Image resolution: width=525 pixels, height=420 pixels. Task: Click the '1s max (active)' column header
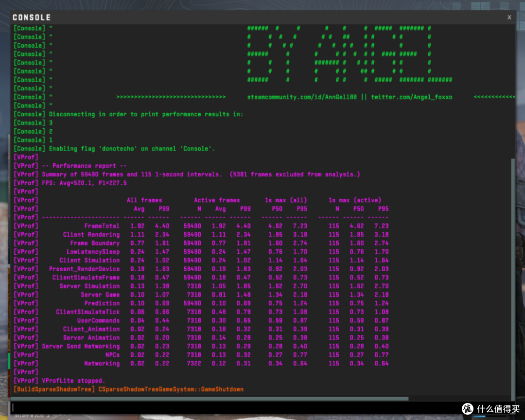pyautogui.click(x=355, y=200)
